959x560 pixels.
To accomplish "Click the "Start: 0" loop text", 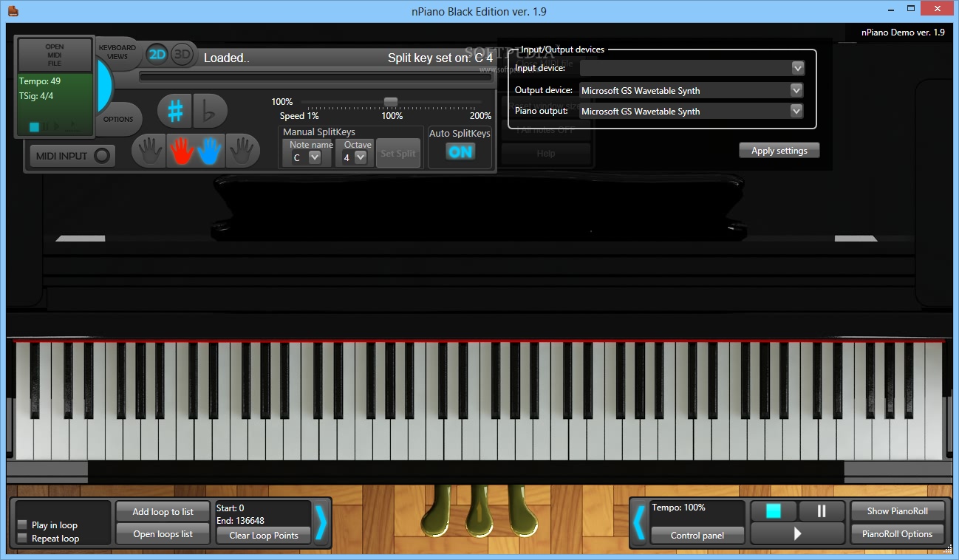I will coord(230,508).
